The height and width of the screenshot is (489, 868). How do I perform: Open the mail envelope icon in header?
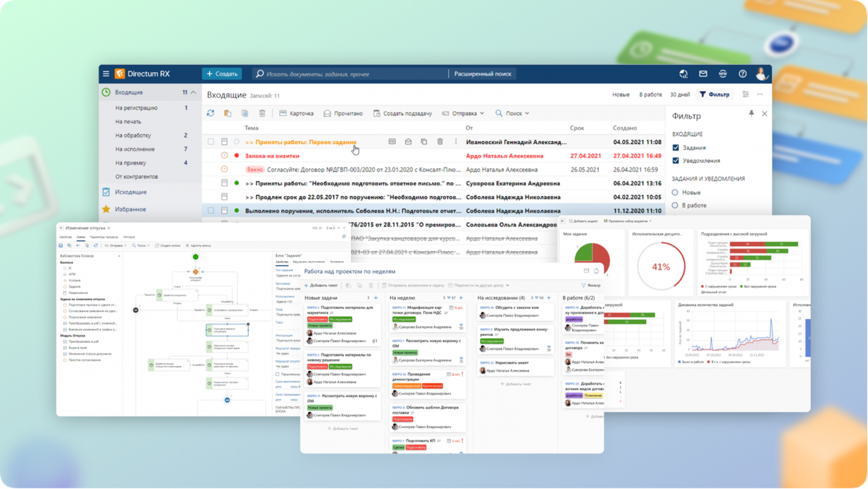pos(703,74)
